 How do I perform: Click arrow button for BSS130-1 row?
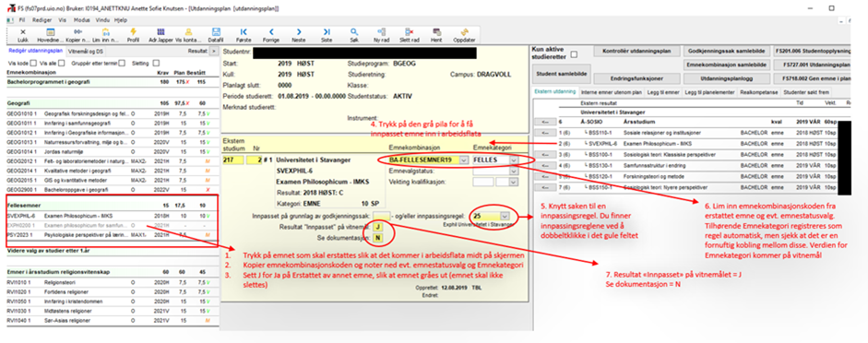coord(545,165)
